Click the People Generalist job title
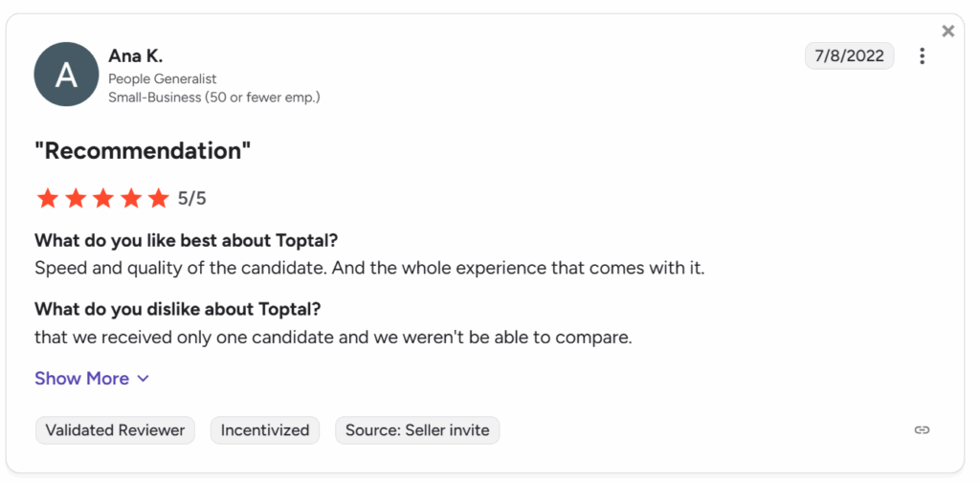 pos(163,79)
